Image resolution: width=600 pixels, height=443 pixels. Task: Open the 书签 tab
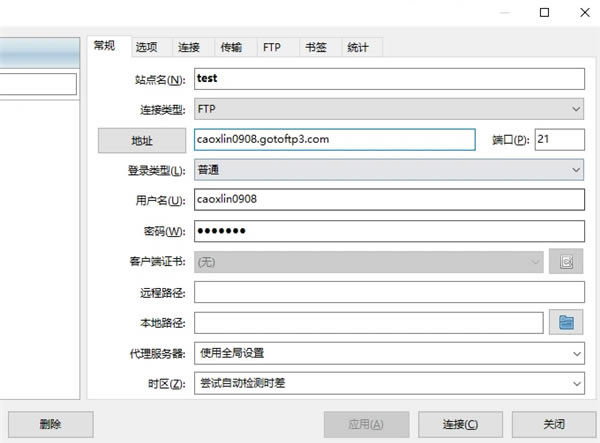[314, 47]
